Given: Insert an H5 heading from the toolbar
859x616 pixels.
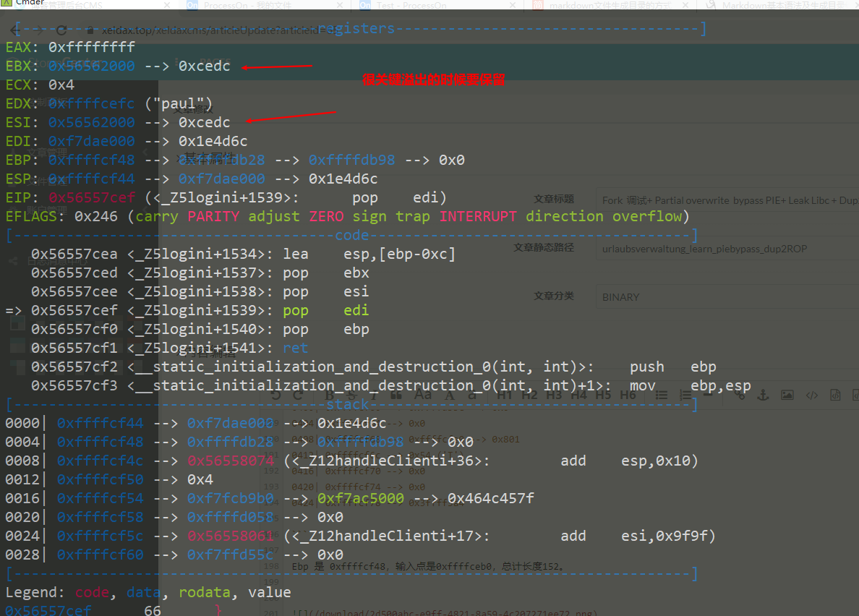Looking at the screenshot, I should (603, 395).
